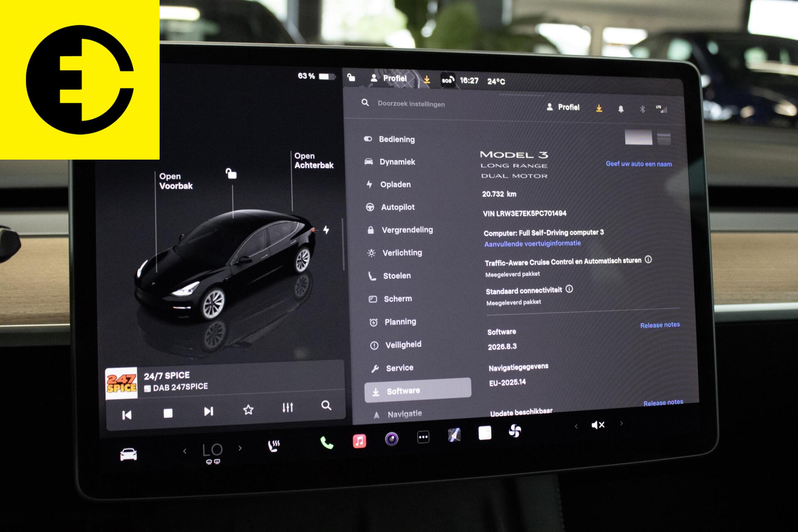798x532 pixels.
Task: Tap the battery 63 % indicator
Action: pos(316,76)
